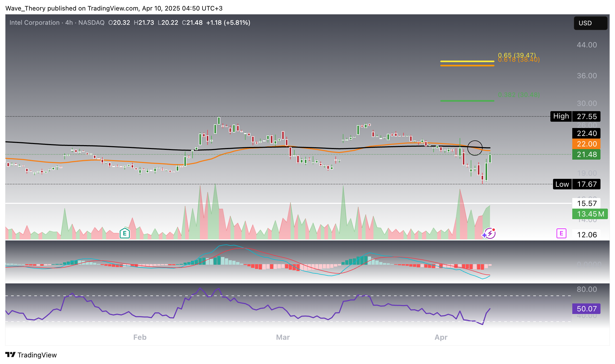Click the Low 17.67 price label
615x364 pixels.
pos(576,184)
